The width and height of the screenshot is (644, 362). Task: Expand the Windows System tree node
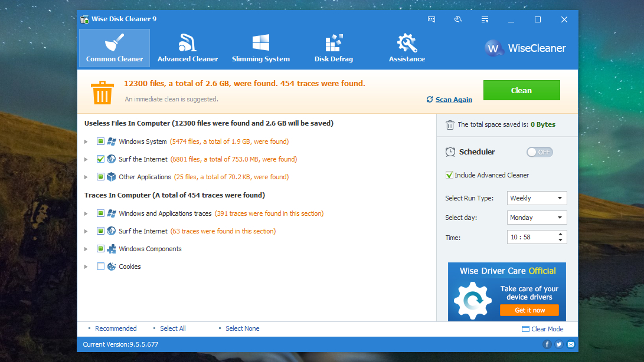(86, 141)
